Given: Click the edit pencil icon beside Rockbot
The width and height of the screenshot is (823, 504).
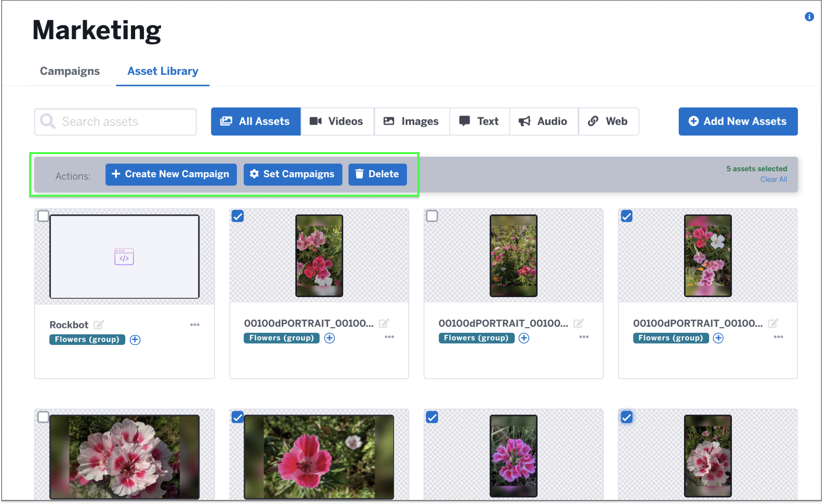Looking at the screenshot, I should tap(99, 324).
